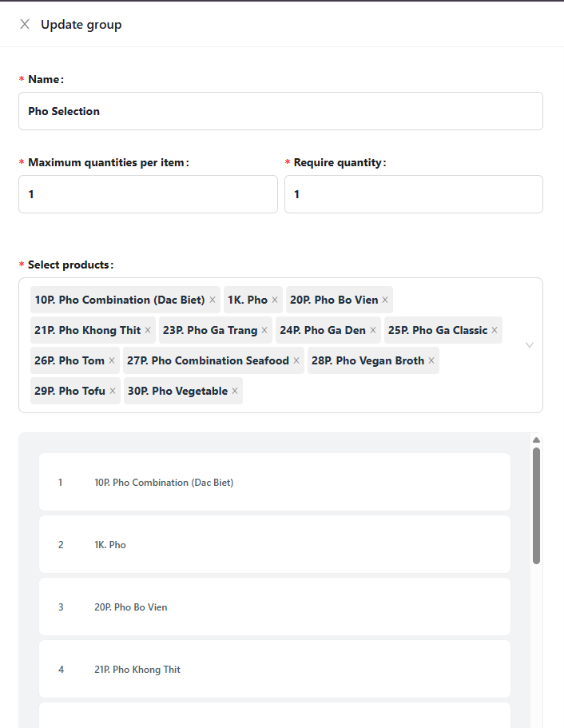Image resolution: width=564 pixels, height=728 pixels.
Task: Click the Require quantity field
Action: tap(413, 193)
